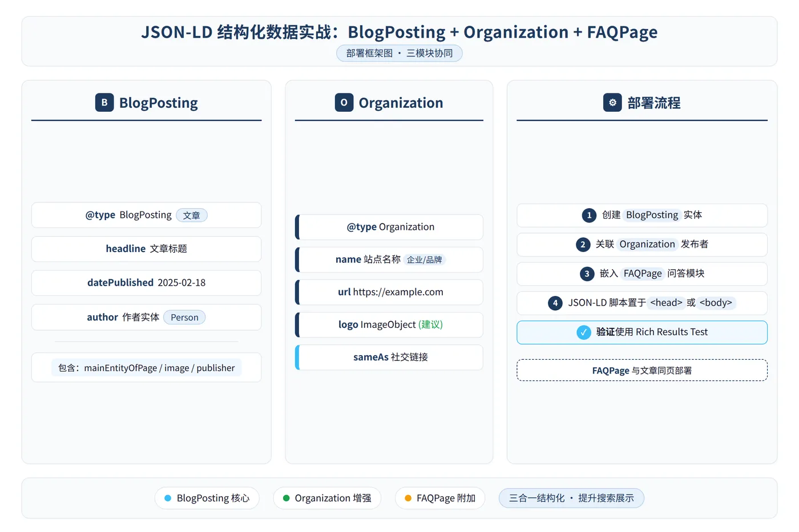
Task: Click the gear icon beside 部署流程
Action: point(612,103)
